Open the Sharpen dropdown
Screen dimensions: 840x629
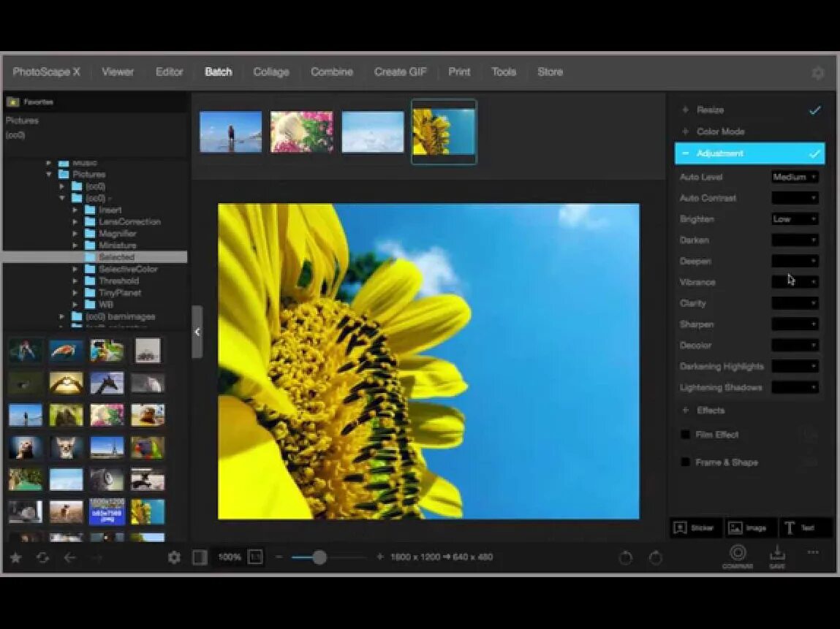point(795,324)
